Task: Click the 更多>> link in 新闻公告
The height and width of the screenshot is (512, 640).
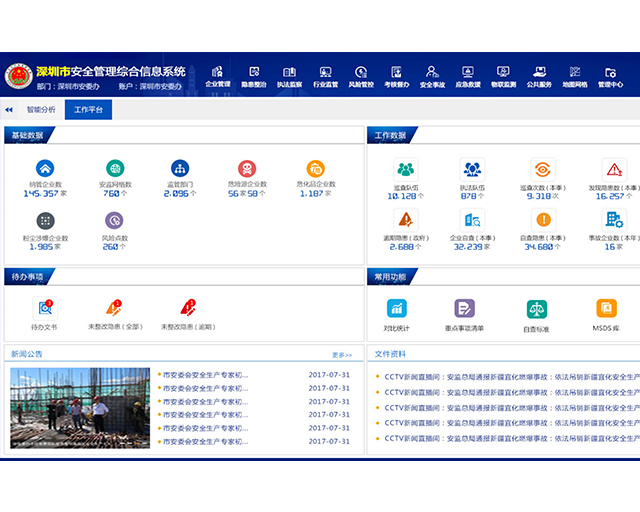Action: coord(341,354)
